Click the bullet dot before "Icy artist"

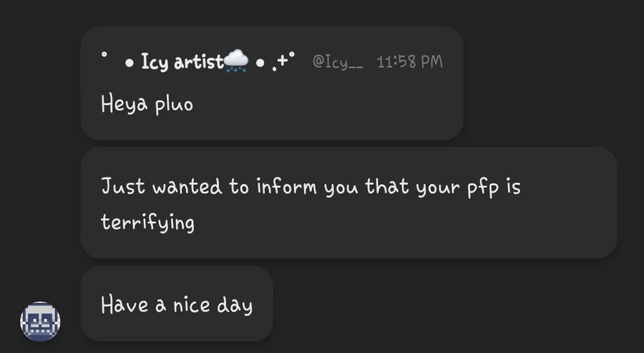coord(130,63)
